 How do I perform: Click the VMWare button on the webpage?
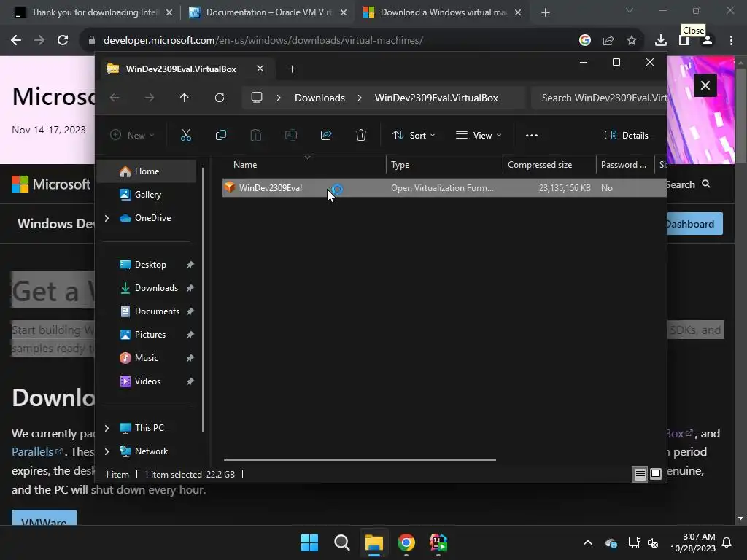[x=44, y=518]
